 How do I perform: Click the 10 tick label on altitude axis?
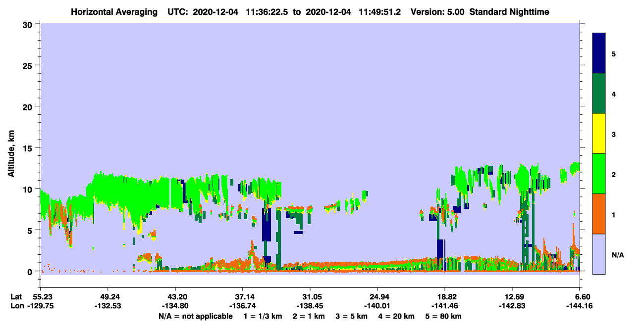[x=29, y=189]
